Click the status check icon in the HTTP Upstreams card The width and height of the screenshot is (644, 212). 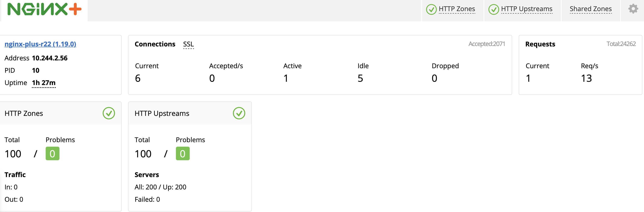tap(239, 113)
